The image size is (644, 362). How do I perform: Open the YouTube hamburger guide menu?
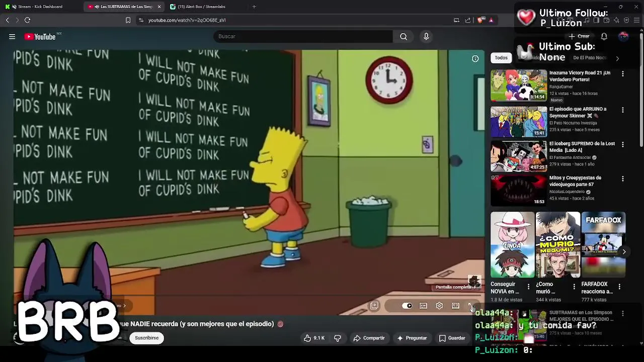(12, 36)
